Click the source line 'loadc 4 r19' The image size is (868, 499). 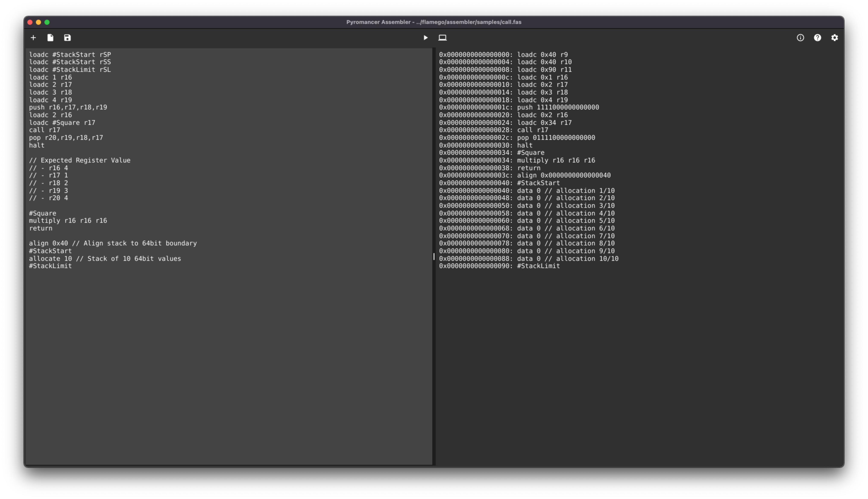(50, 100)
